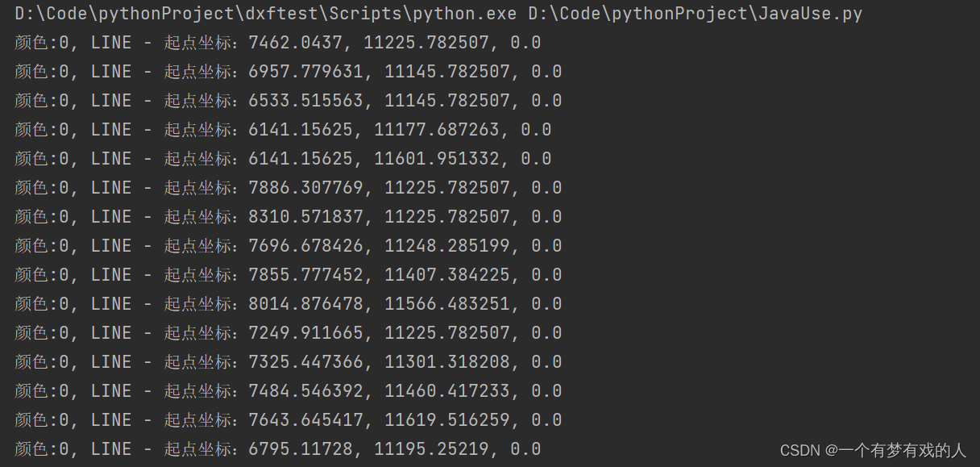Screen dimensions: 980x467
Task: Click the line with coordinate 7855.777452
Action: point(305,275)
